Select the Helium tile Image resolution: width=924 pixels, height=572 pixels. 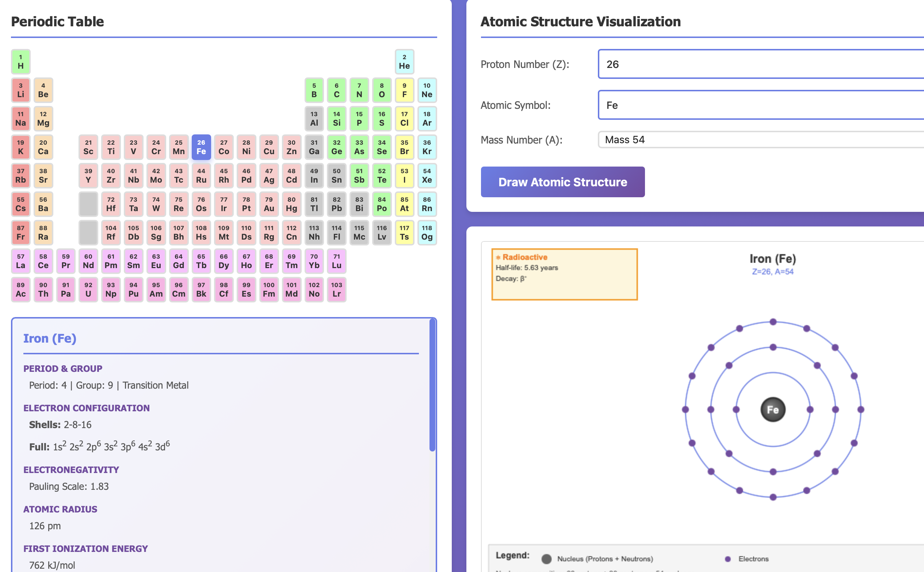click(x=404, y=62)
